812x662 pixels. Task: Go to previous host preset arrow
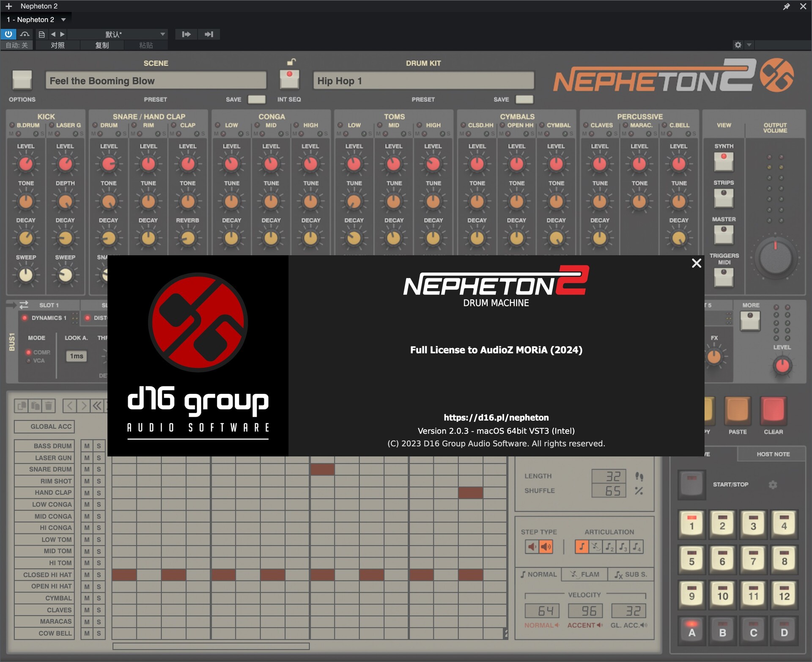pos(53,34)
